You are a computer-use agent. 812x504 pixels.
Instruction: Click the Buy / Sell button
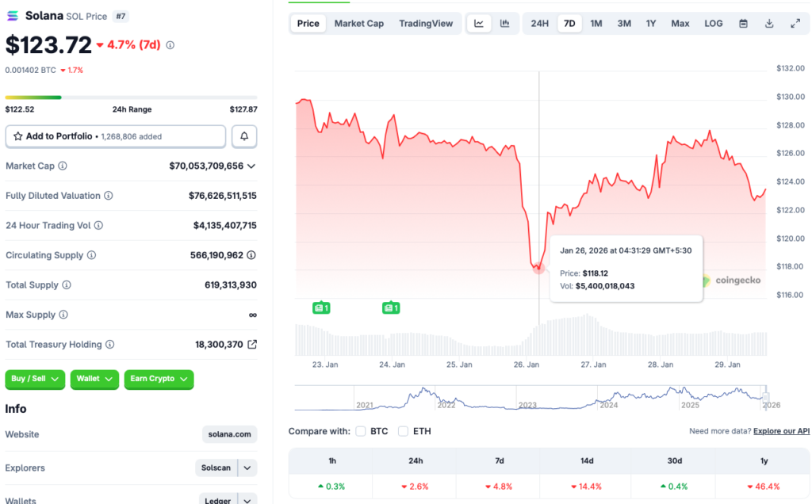pos(34,380)
